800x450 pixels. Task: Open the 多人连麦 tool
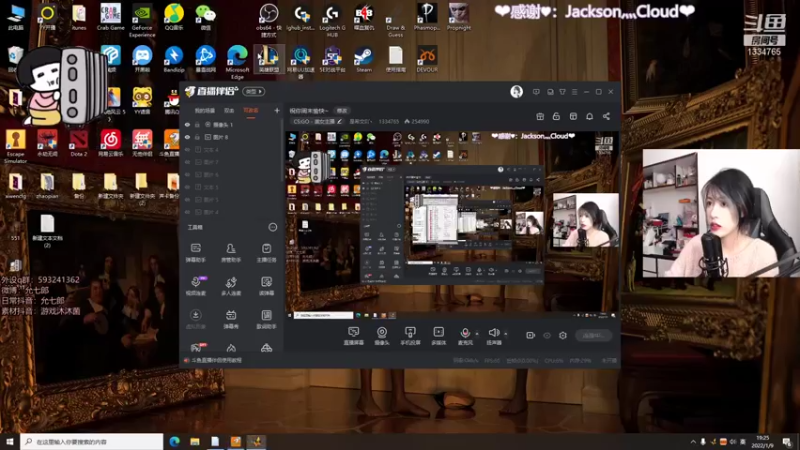click(231, 286)
